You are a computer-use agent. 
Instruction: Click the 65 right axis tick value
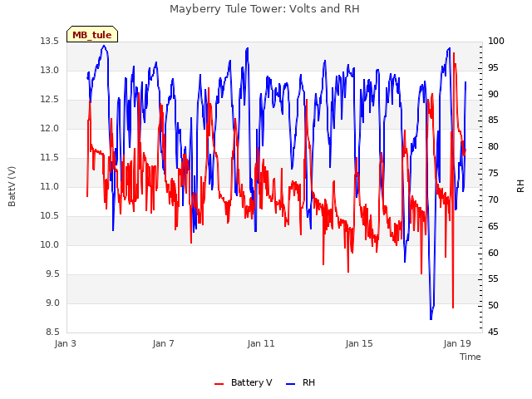click(493, 227)
